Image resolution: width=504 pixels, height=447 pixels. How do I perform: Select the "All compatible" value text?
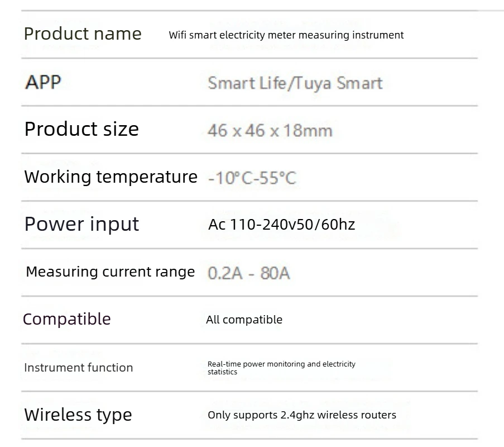244,320
